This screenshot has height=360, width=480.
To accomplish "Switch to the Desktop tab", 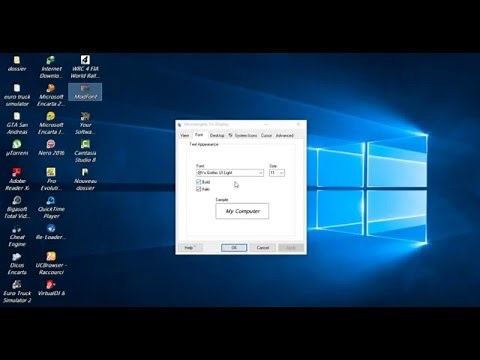I will point(217,135).
